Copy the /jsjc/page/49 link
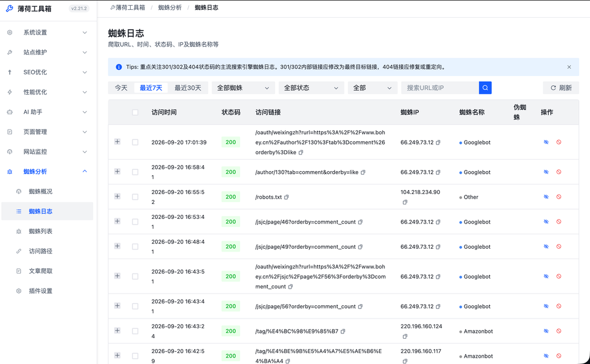 pos(361,247)
